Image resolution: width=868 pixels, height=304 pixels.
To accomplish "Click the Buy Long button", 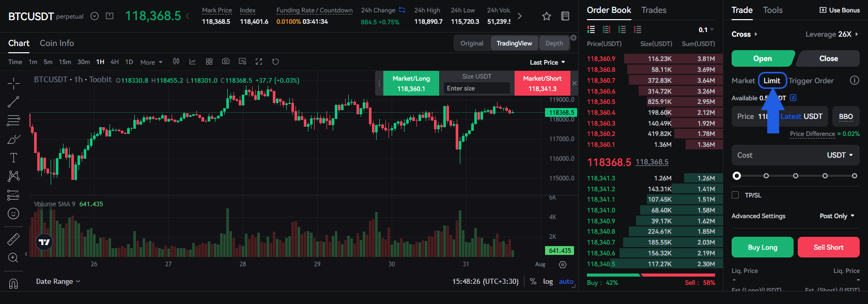I will 762,247.
